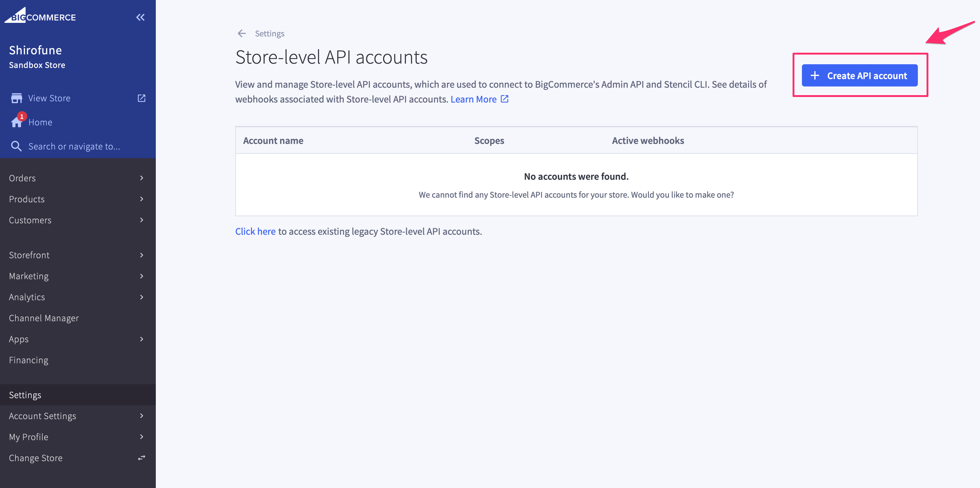Viewport: 980px width, 488px height.
Task: Click the Create API account button
Action: click(859, 75)
